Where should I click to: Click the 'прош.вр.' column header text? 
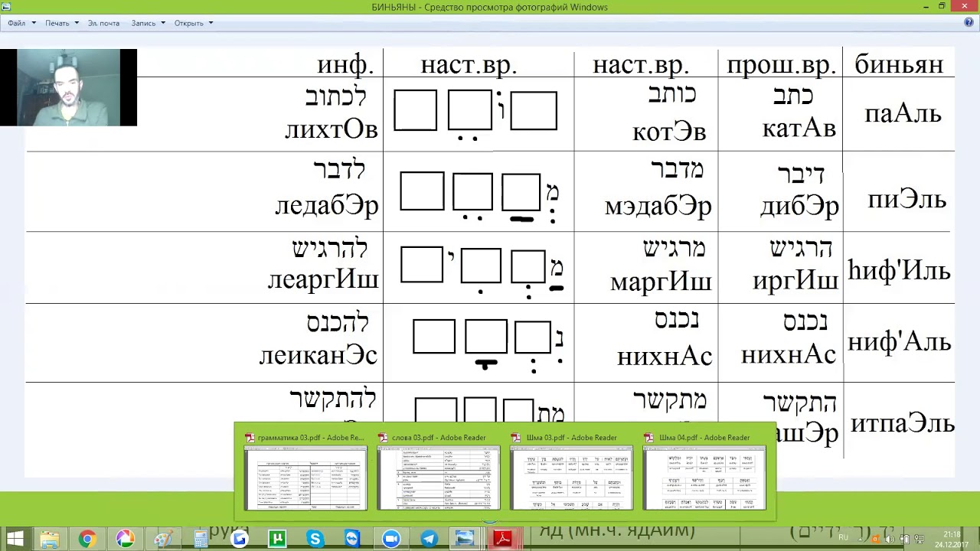click(781, 65)
